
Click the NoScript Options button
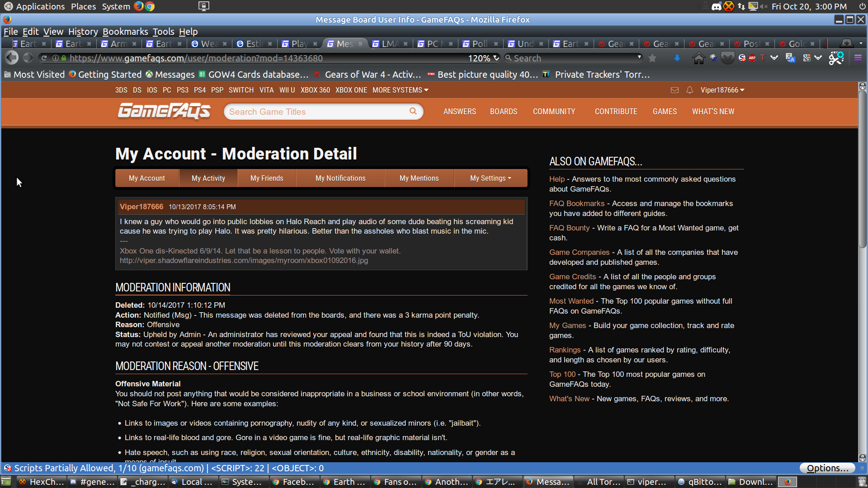click(x=827, y=468)
